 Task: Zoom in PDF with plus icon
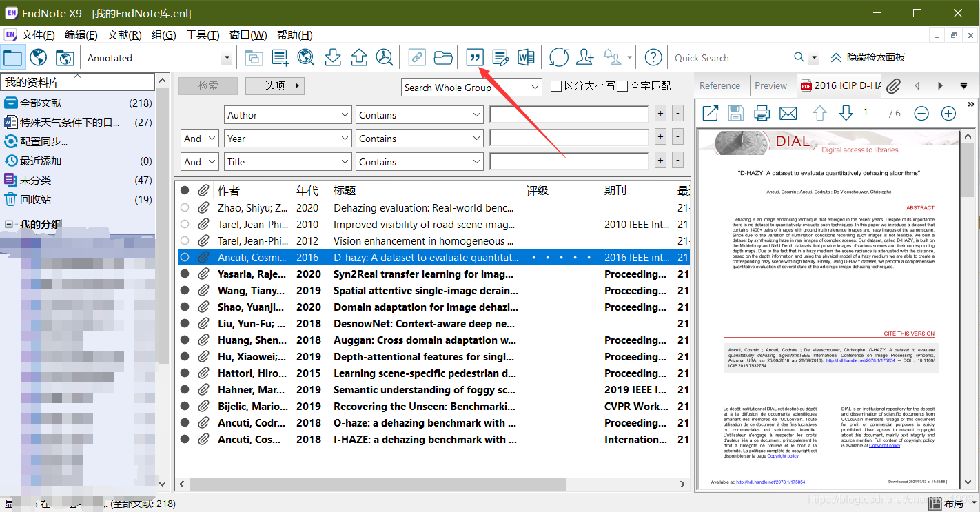click(948, 114)
